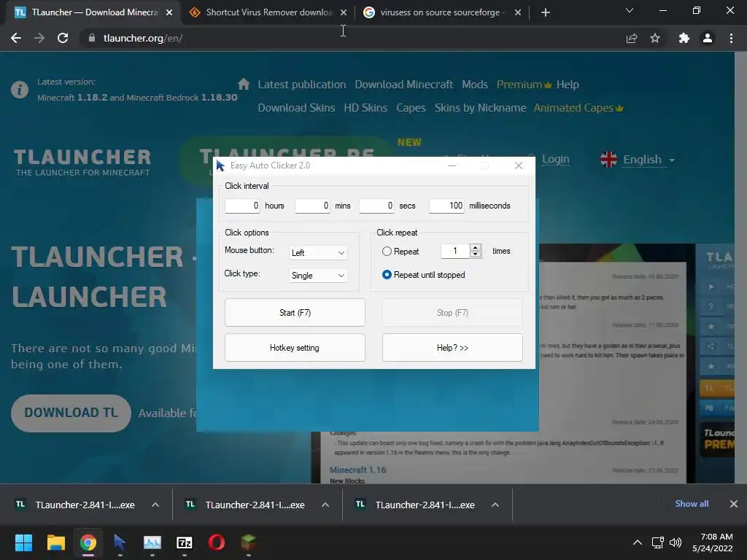Screen dimensions: 747x560
Task: Open Premium menu item
Action: (x=524, y=85)
